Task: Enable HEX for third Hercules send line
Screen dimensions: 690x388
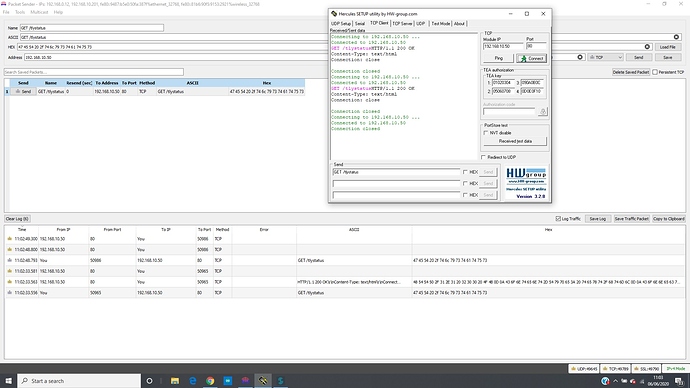Action: (465, 195)
